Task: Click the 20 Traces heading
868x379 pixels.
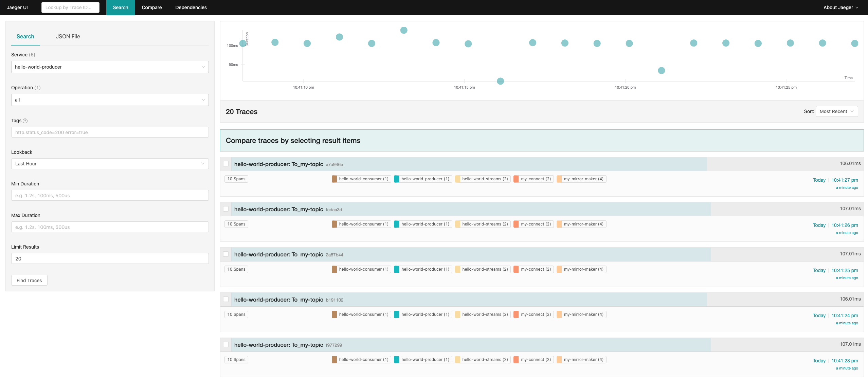Action: 241,112
